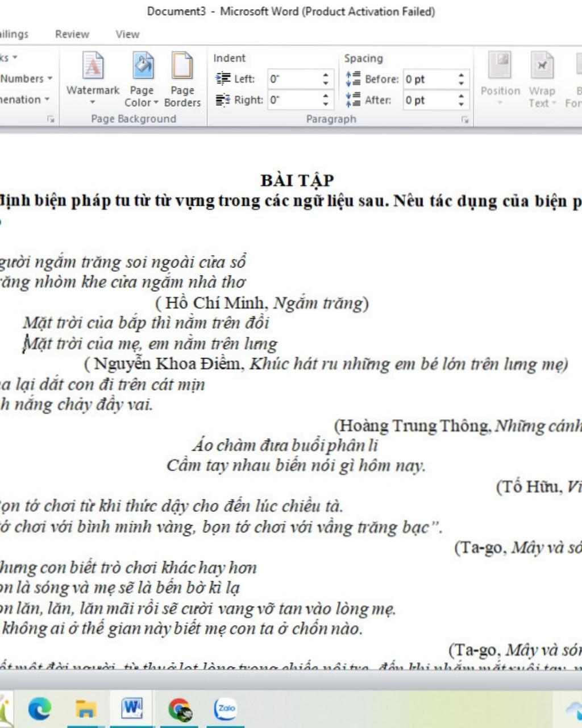Viewport: 582px width, 728px height.
Task: Switch to the Mailings ribbon tab
Action: [14, 34]
